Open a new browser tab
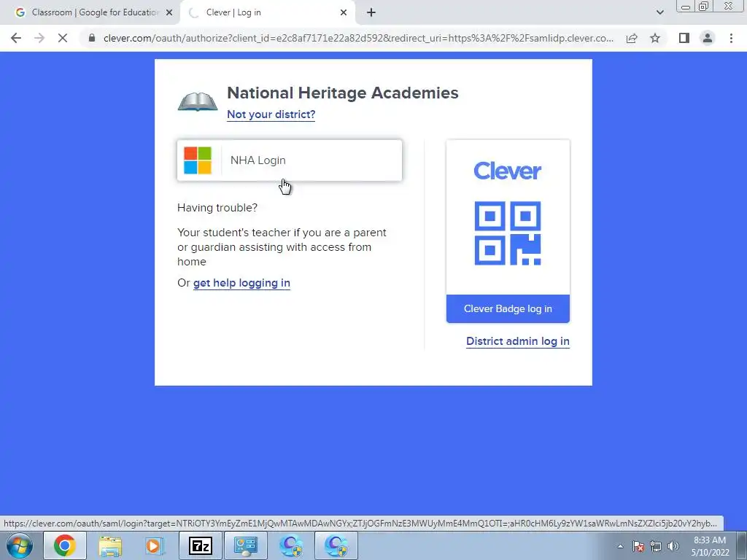747x560 pixels. click(x=371, y=13)
